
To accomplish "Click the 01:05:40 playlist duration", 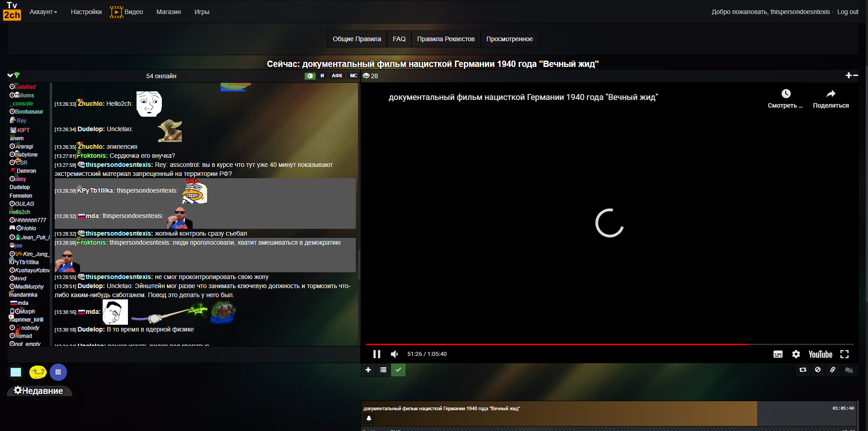I will (x=843, y=408).
